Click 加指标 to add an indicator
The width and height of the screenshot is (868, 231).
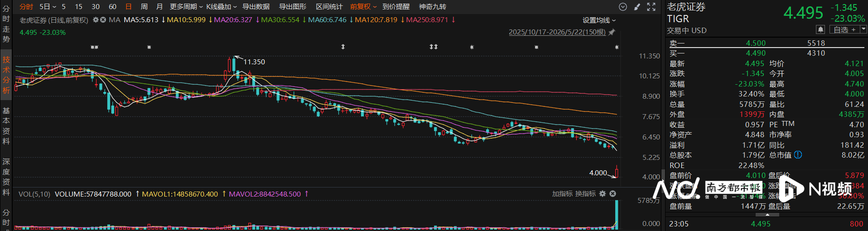tap(562, 194)
